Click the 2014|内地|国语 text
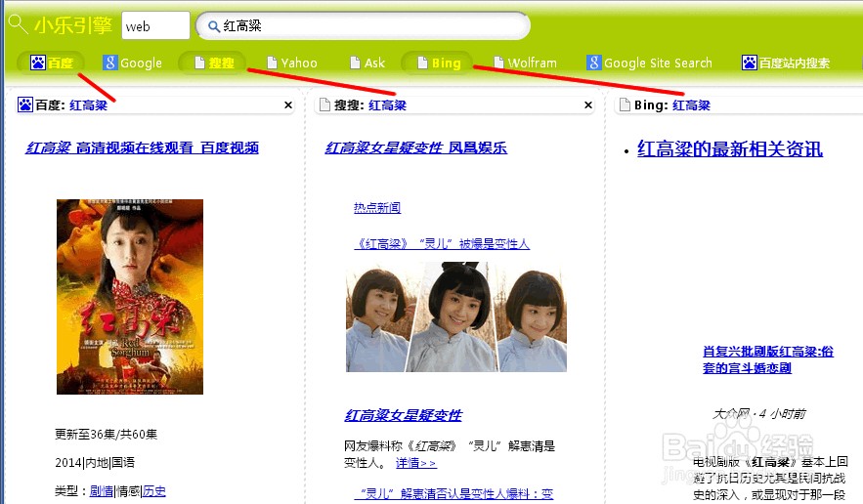The height and width of the screenshot is (504, 863). coord(95,463)
